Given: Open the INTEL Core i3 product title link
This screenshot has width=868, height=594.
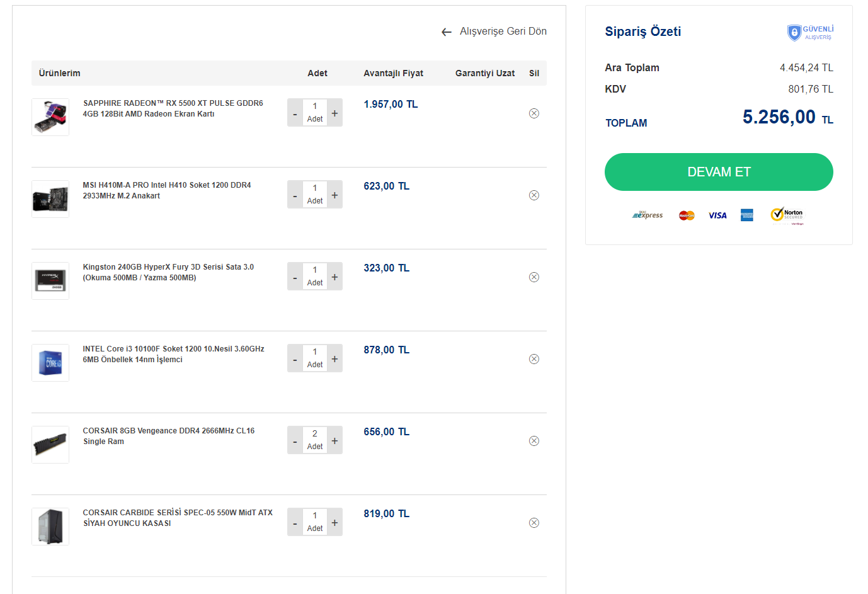Looking at the screenshot, I should (173, 354).
